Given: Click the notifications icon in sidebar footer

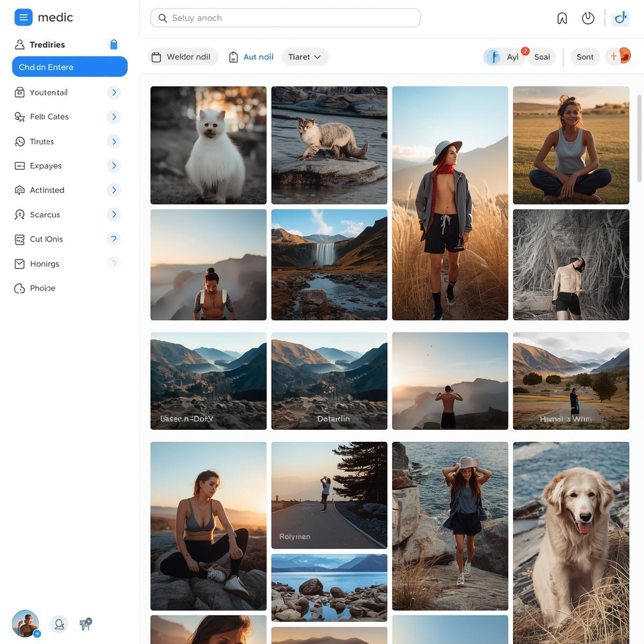Looking at the screenshot, I should (86, 624).
